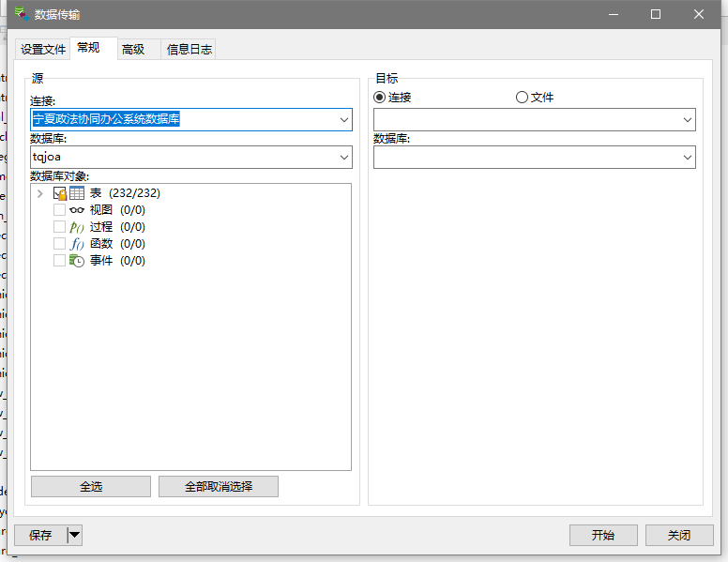Image resolution: width=728 pixels, height=562 pixels.
Task: Click the clock event icon beside 事件
Action: pos(77,261)
